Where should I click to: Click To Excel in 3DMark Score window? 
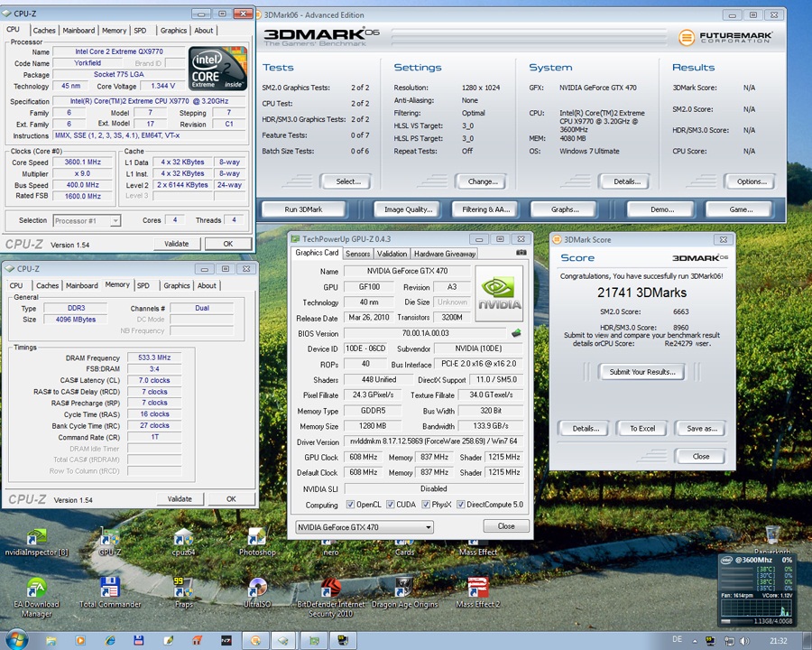(x=642, y=429)
